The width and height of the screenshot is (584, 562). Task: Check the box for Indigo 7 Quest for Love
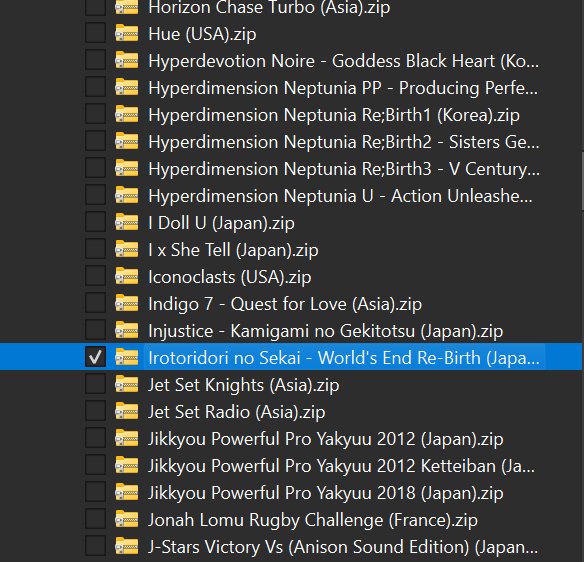click(95, 303)
